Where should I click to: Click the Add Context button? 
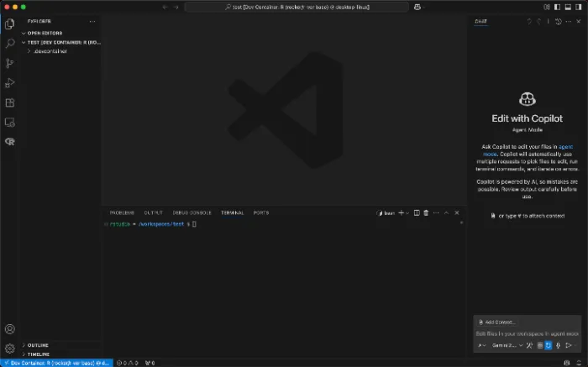click(x=496, y=322)
